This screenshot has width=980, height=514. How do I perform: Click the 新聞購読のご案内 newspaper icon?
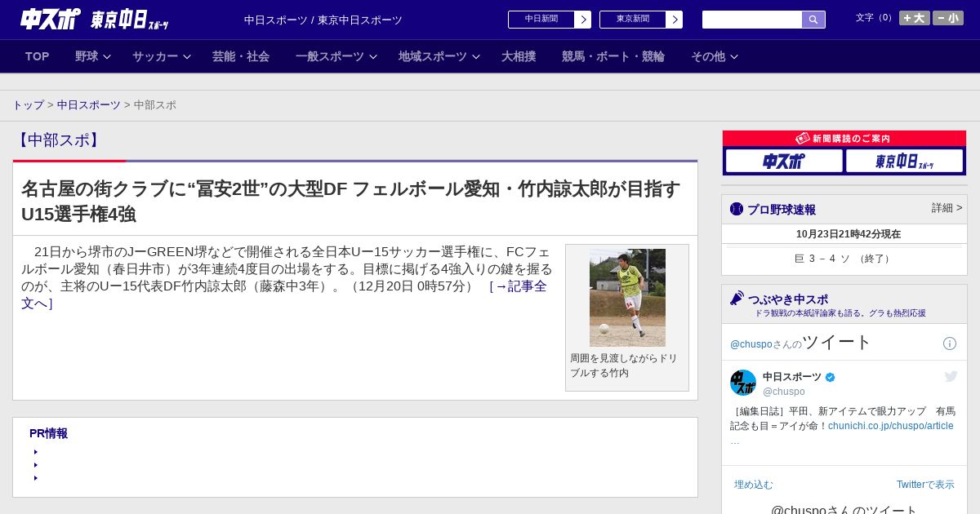pyautogui.click(x=803, y=139)
